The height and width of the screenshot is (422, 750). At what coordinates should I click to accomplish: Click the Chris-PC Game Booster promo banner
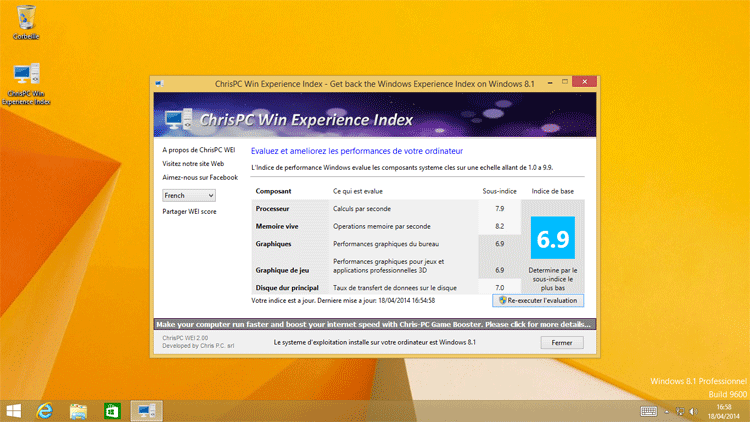click(x=375, y=324)
